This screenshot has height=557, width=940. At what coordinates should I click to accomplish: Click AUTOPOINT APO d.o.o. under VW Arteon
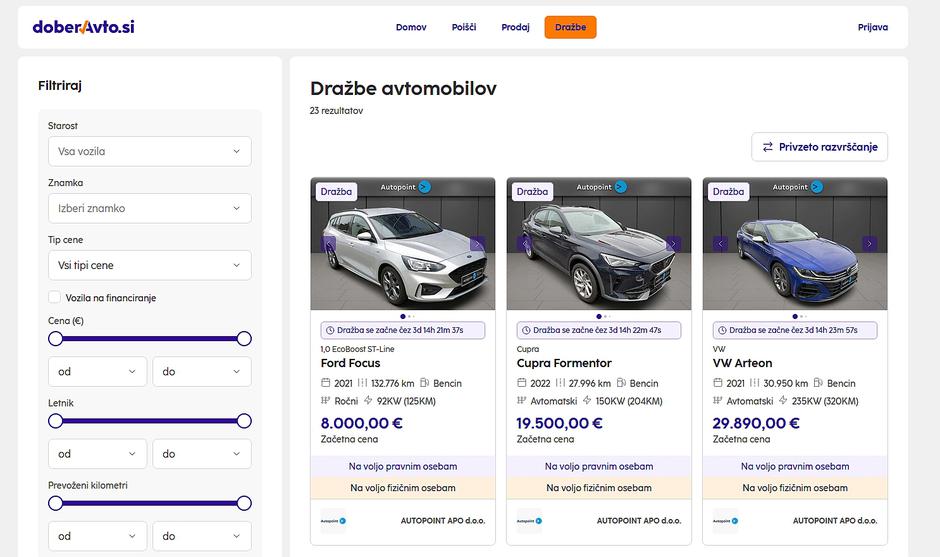[x=834, y=521]
